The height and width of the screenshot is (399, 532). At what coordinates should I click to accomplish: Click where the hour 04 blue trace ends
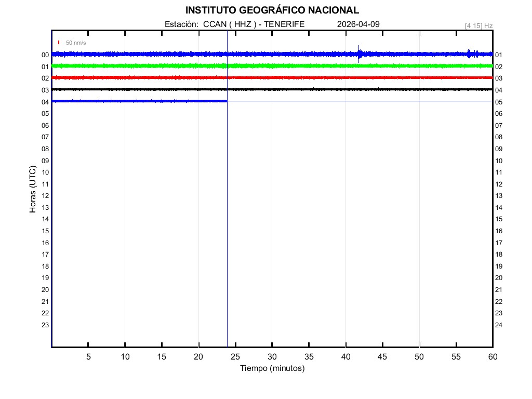point(227,101)
